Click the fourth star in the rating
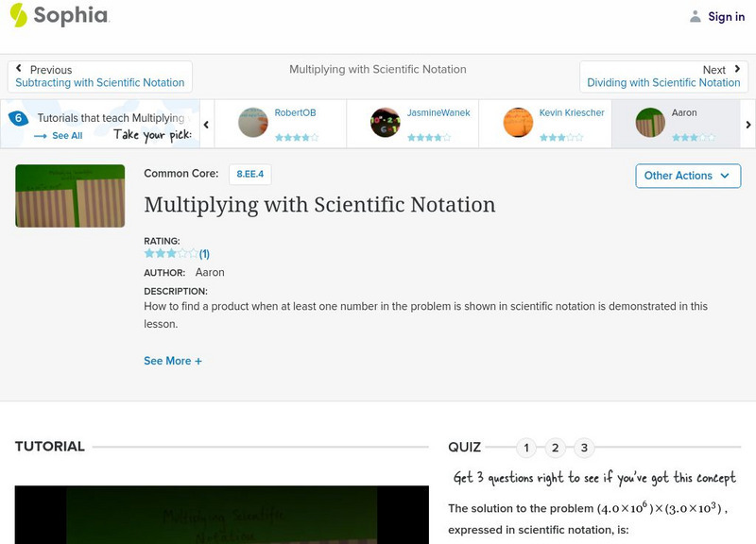 point(184,252)
